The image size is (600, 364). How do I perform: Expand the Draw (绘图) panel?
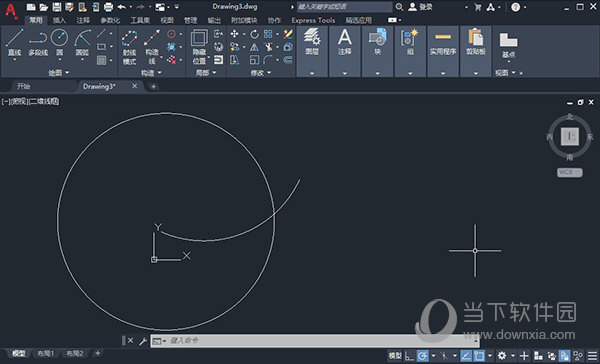click(x=59, y=72)
